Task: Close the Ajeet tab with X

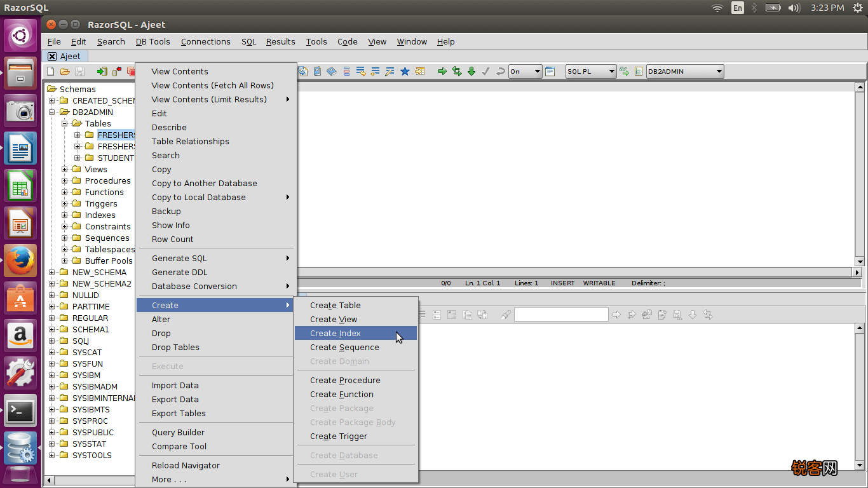Action: 52,57
